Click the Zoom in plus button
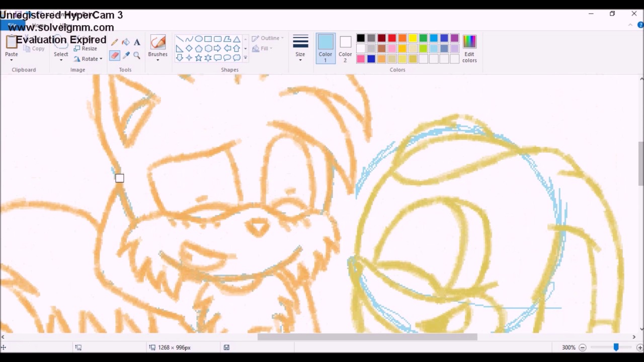 [x=640, y=347]
